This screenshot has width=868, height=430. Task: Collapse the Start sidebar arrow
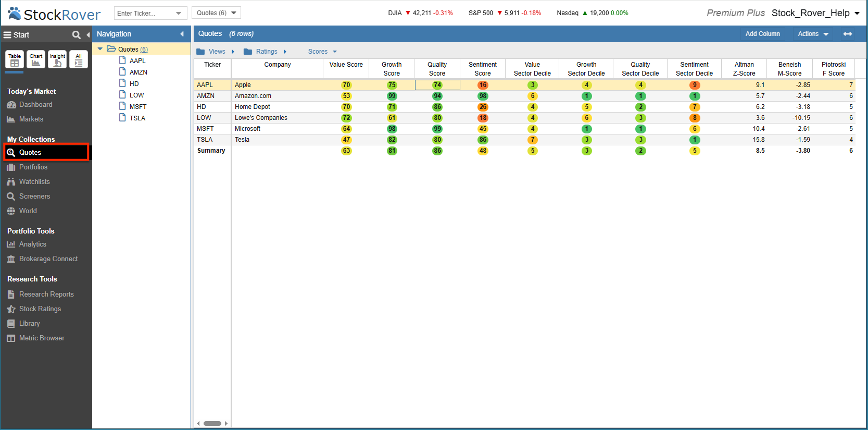(x=88, y=35)
